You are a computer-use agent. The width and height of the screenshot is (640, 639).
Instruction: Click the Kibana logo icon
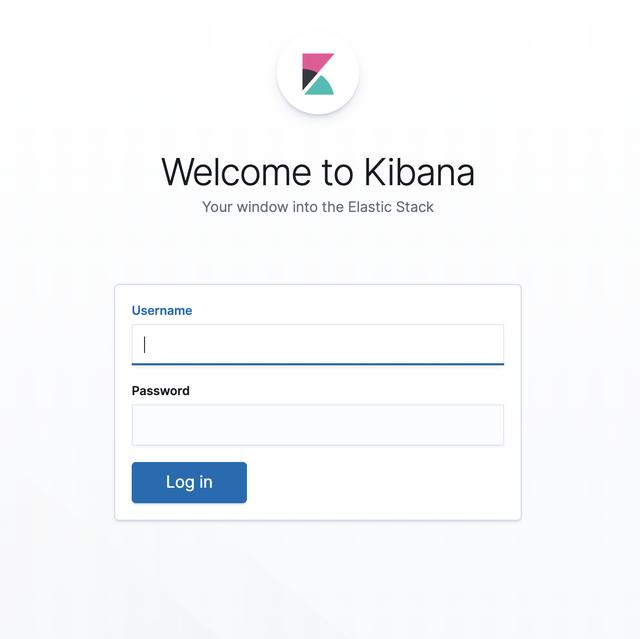pyautogui.click(x=318, y=74)
